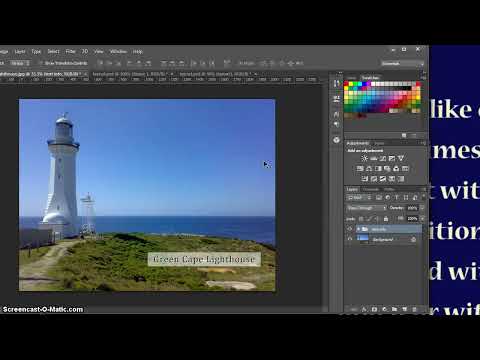Image resolution: width=480 pixels, height=360 pixels.
Task: Add a Color Balance adjustment
Action: point(369,169)
